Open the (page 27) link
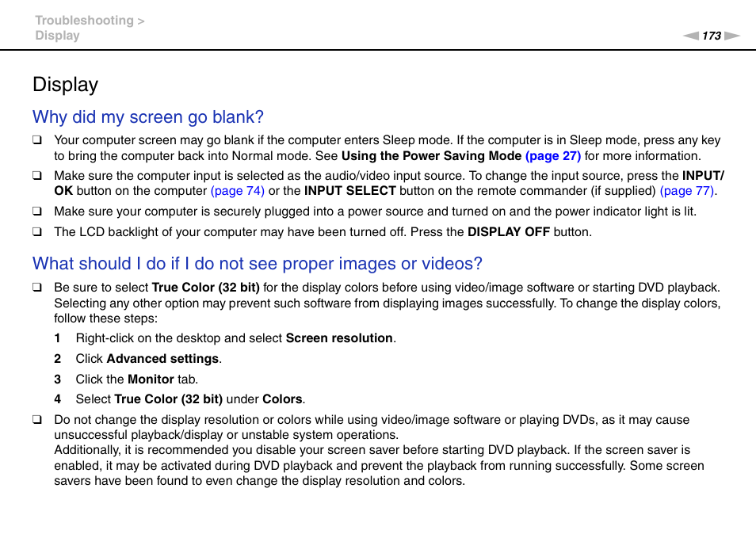The image size is (756, 534). click(553, 155)
